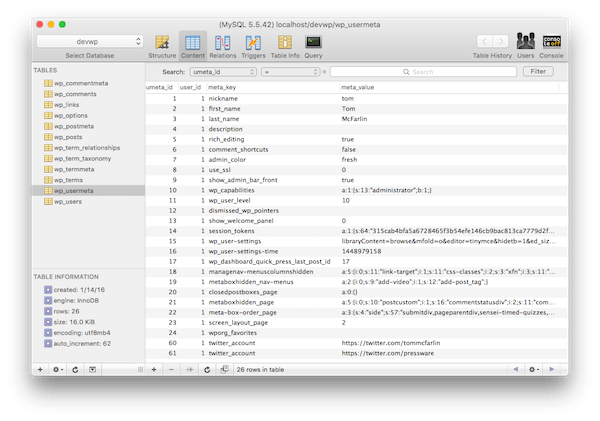The image size is (600, 421).
Task: Toggle the multi-filter view icon
Action: 225,369
